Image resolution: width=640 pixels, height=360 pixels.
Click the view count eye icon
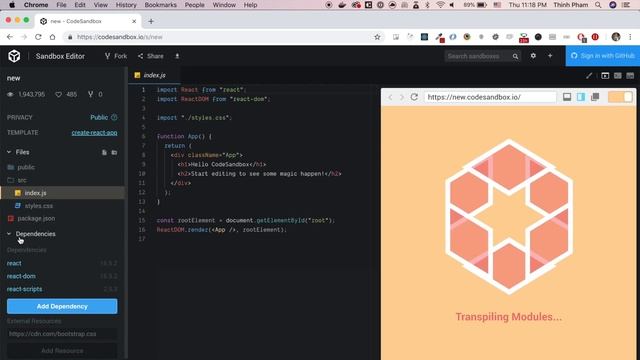(10, 94)
